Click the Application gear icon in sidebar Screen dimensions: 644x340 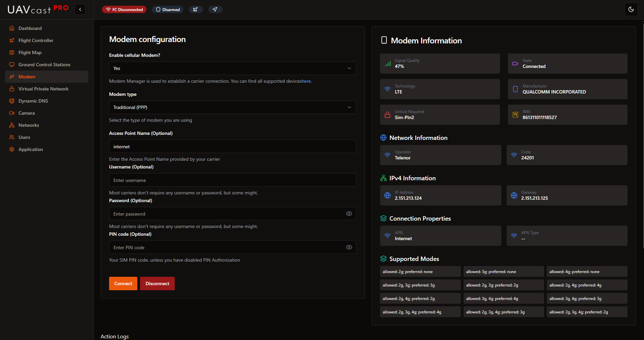click(12, 149)
